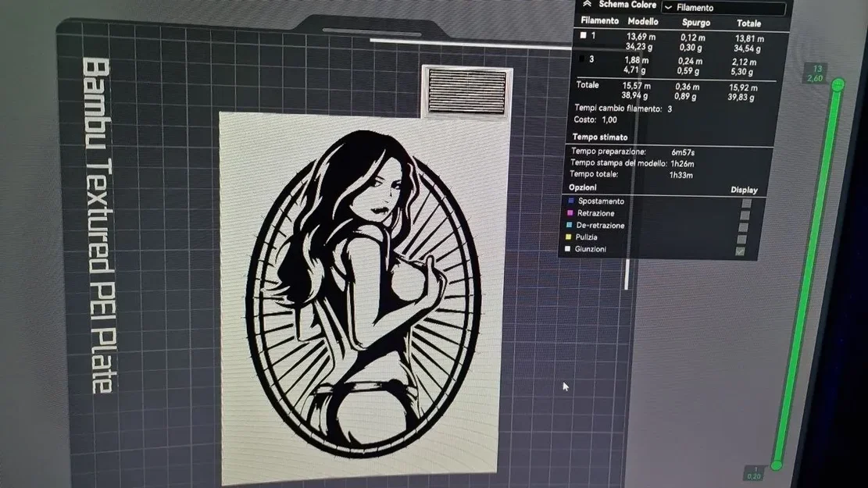
Task: Click the Spostamento option label
Action: tap(601, 201)
